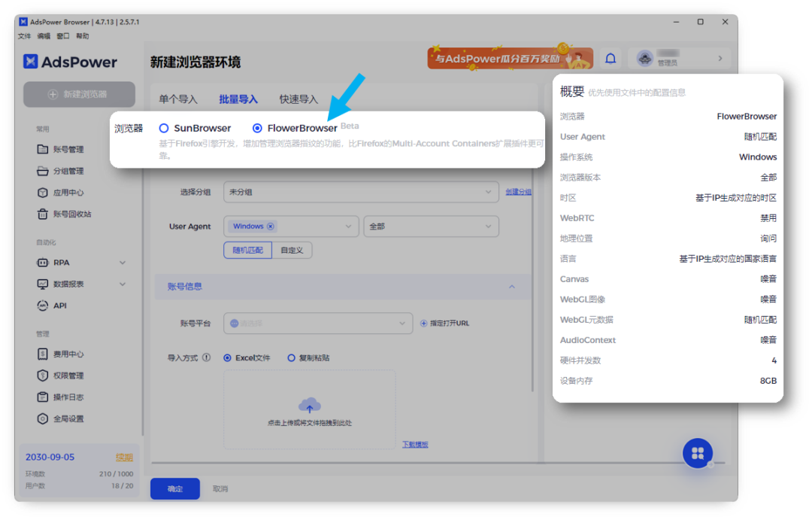This screenshot has width=812, height=520.
Task: Select the FlowerBrowser radio option
Action: tap(257, 128)
